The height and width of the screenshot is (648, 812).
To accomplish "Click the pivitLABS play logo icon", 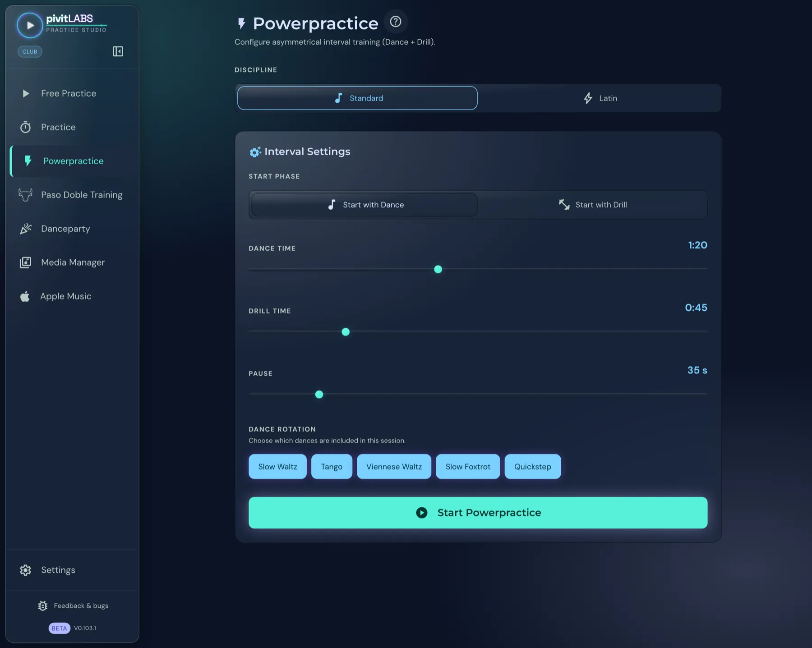I will 30,25.
